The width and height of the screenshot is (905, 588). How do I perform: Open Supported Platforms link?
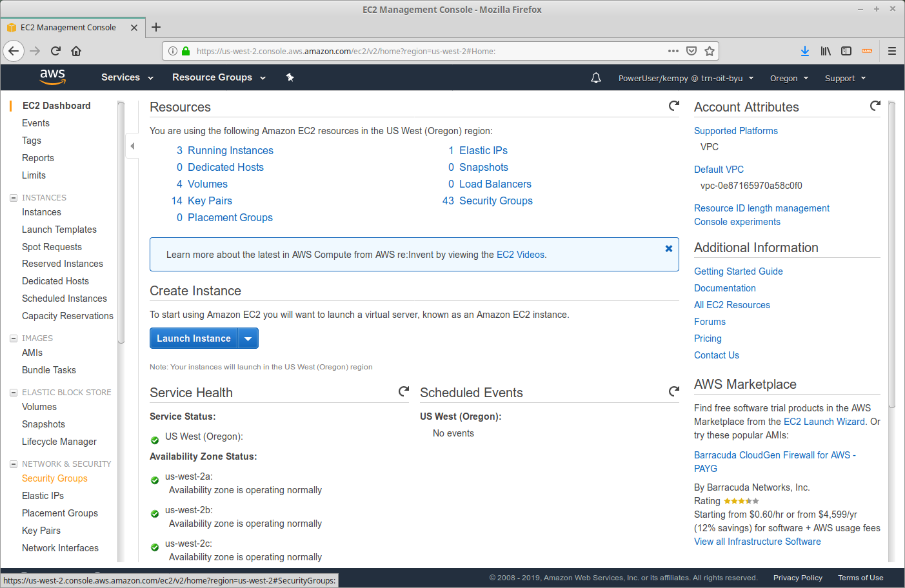tap(736, 131)
